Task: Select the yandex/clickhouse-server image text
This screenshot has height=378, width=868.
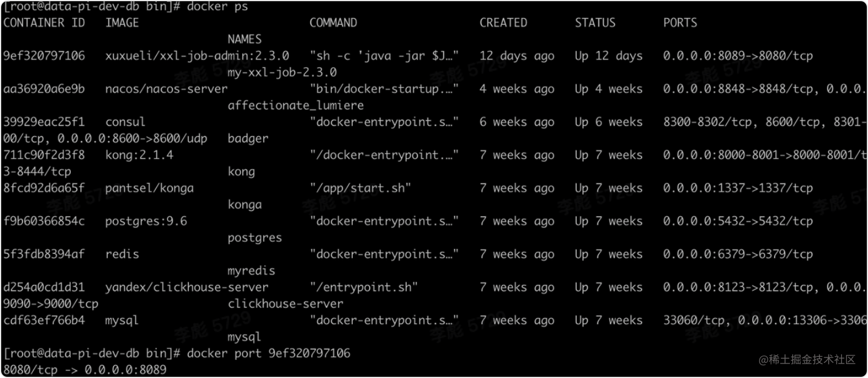Action: [187, 287]
